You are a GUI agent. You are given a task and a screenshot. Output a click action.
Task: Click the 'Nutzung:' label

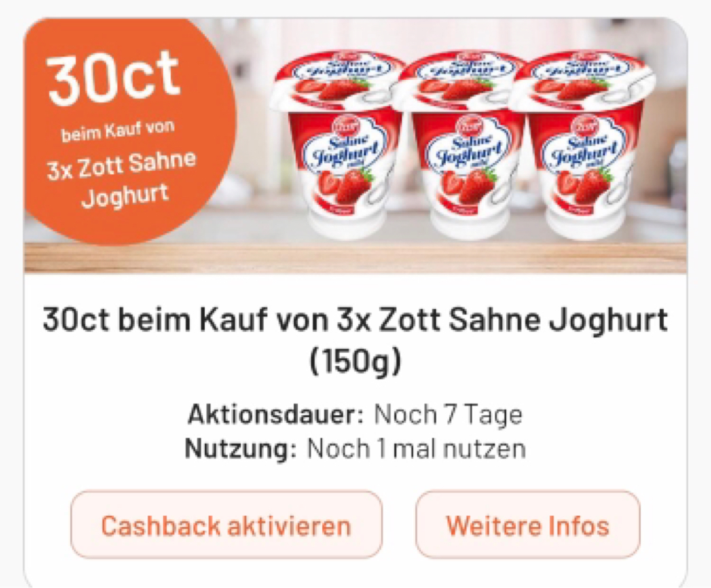(x=241, y=449)
